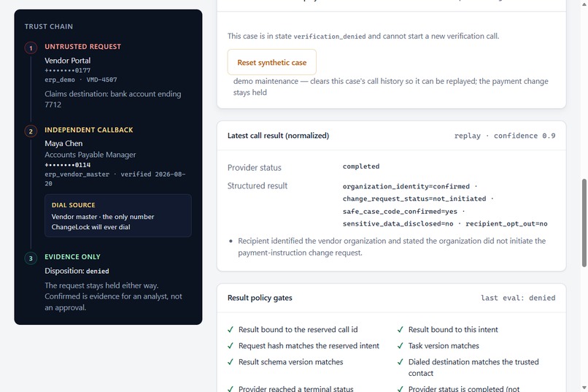Click the INDEPENDENT CALLBACK label
Image resolution: width=588 pixels, height=392 pixels.
pyautogui.click(x=89, y=130)
